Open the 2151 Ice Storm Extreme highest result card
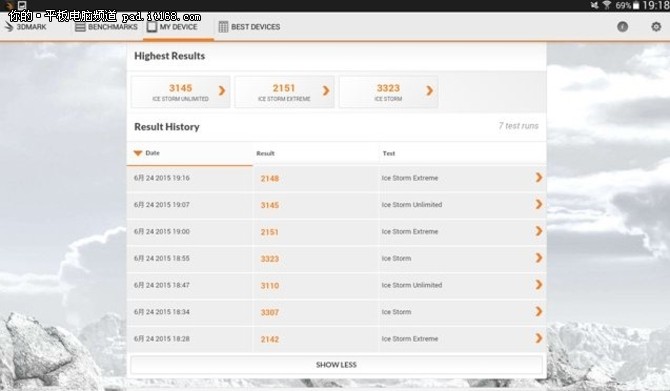The height and width of the screenshot is (391, 670). coord(284,92)
